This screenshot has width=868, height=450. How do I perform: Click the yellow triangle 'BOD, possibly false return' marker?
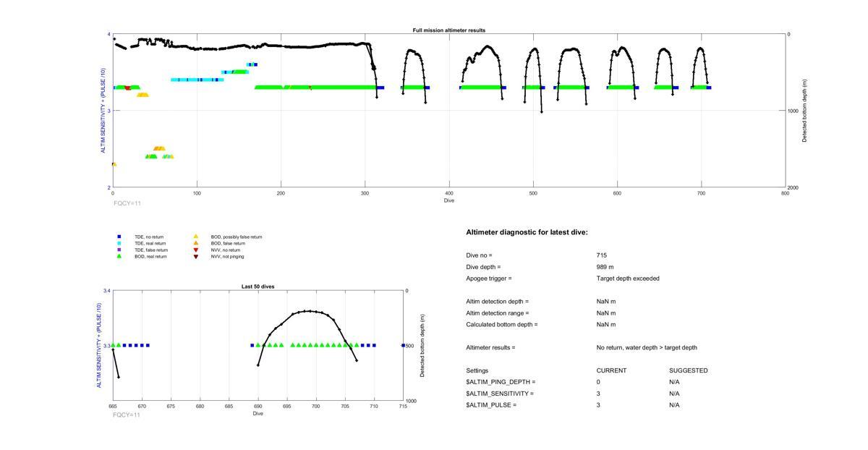pyautogui.click(x=195, y=237)
